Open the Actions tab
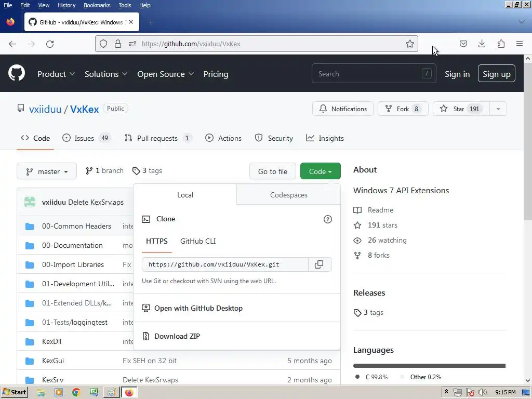532x399 pixels. (223, 138)
